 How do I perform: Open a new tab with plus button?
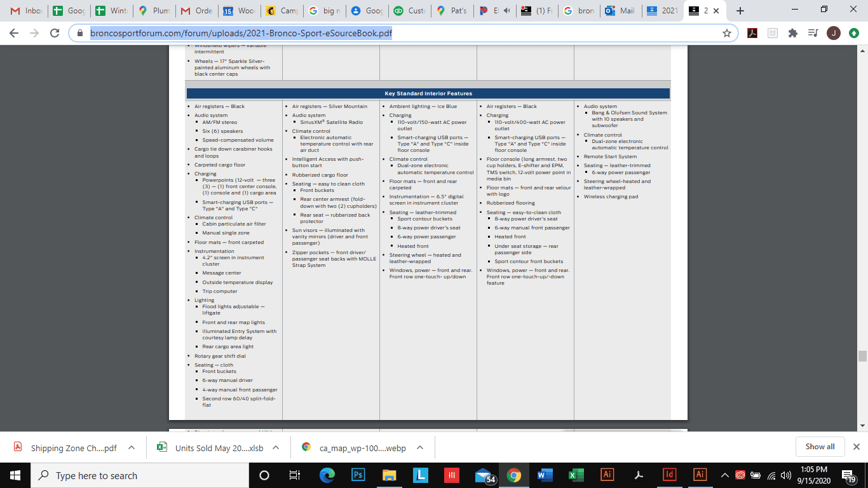(x=740, y=11)
